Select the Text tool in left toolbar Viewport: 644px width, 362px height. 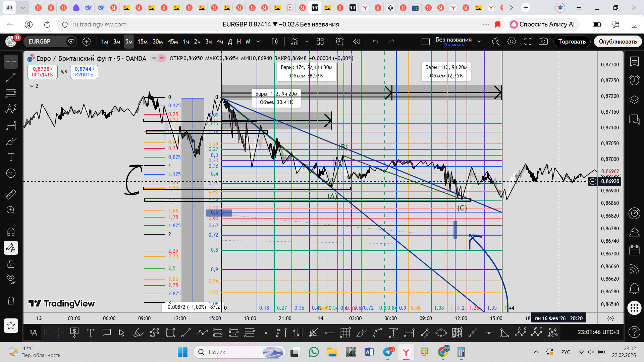point(11,157)
